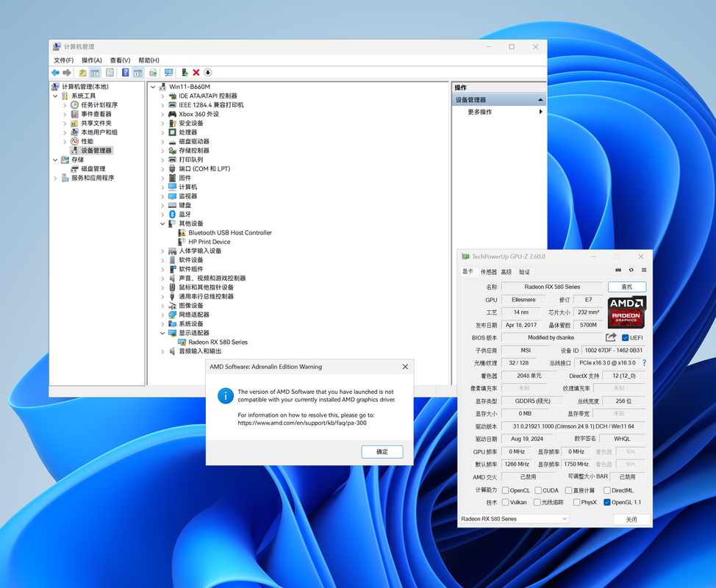Click the GPU name field Radeon RX 580 Series
The height and width of the screenshot is (588, 716).
[552, 287]
